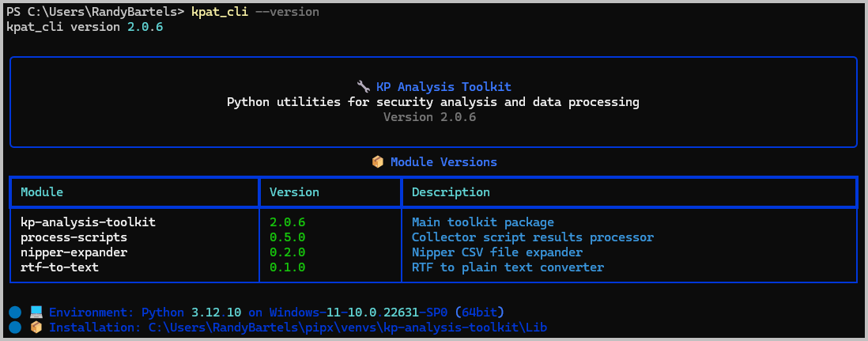
Task: Select the nipper-expander module name
Action: pos(74,252)
